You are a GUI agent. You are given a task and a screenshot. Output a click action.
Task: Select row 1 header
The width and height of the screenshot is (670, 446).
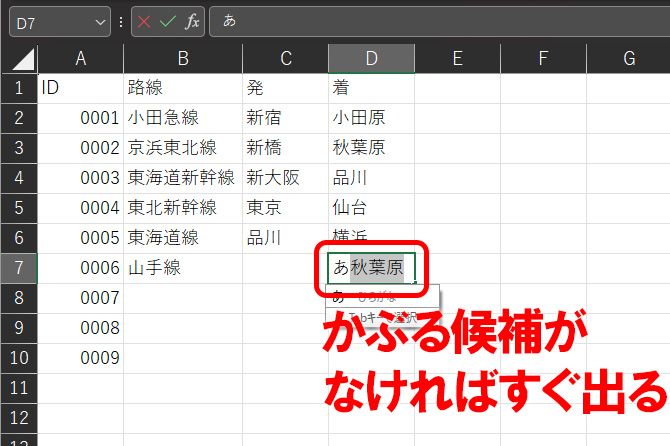[19, 88]
